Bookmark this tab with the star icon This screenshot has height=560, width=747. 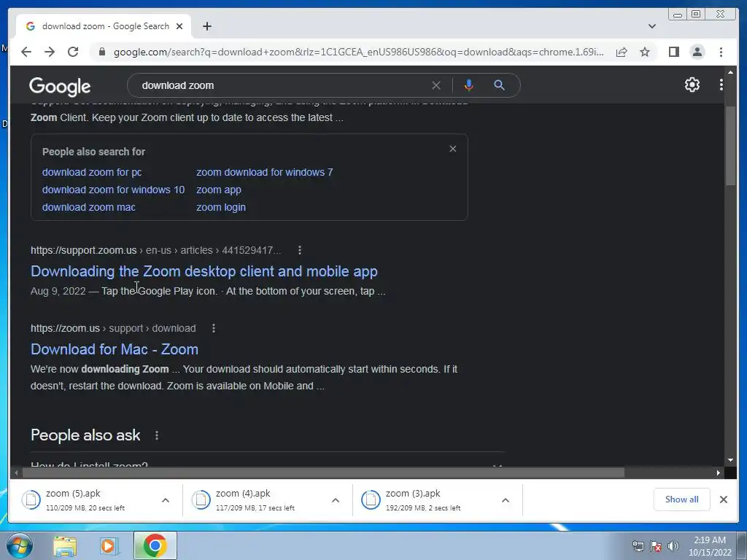click(x=645, y=52)
